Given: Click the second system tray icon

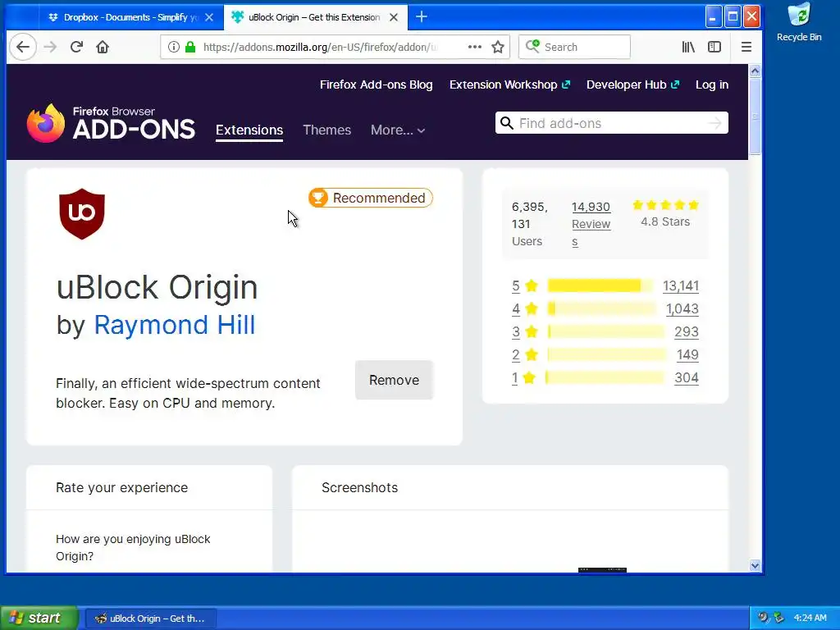Looking at the screenshot, I should tap(778, 618).
